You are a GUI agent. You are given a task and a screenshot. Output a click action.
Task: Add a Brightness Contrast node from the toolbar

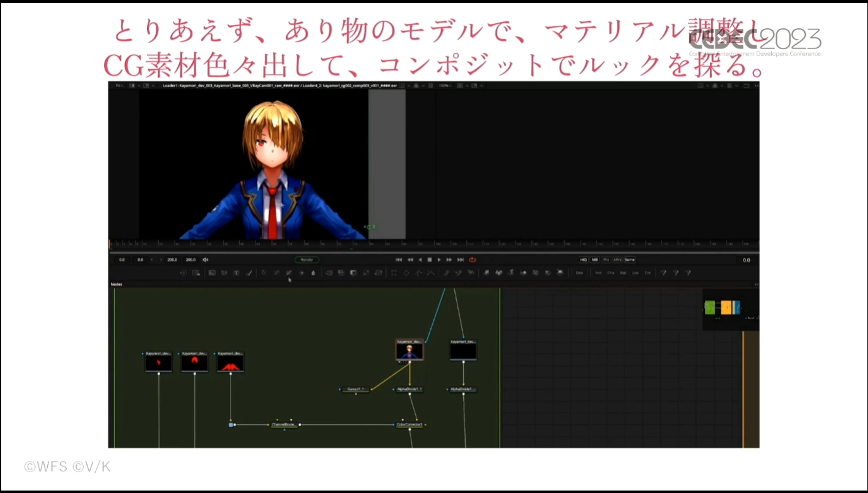[x=301, y=273]
